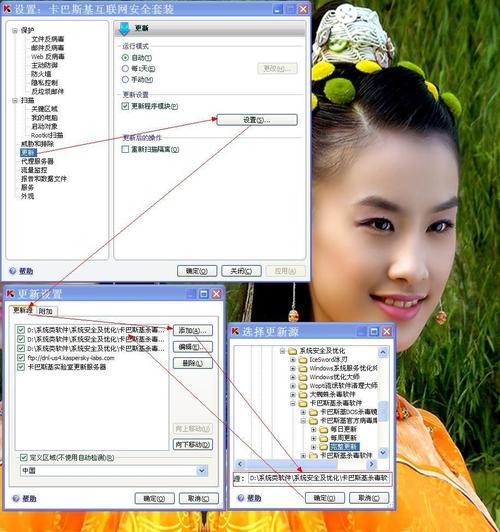Select 完整更新 folder in tree
This screenshot has height=532, width=500.
click(344, 447)
